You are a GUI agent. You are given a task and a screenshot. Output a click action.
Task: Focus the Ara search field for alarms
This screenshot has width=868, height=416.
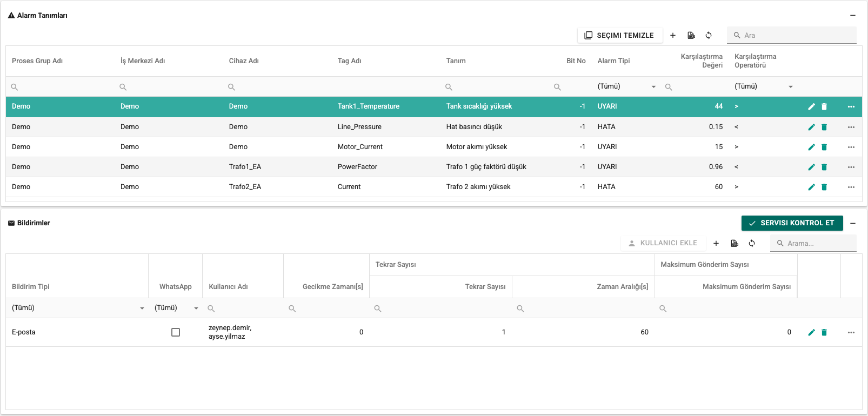[x=792, y=35]
